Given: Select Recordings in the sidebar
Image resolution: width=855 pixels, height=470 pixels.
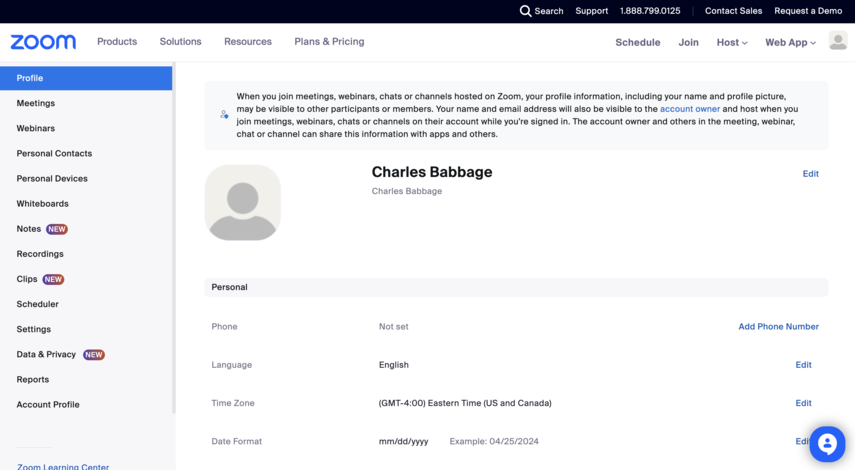Looking at the screenshot, I should click(x=40, y=254).
